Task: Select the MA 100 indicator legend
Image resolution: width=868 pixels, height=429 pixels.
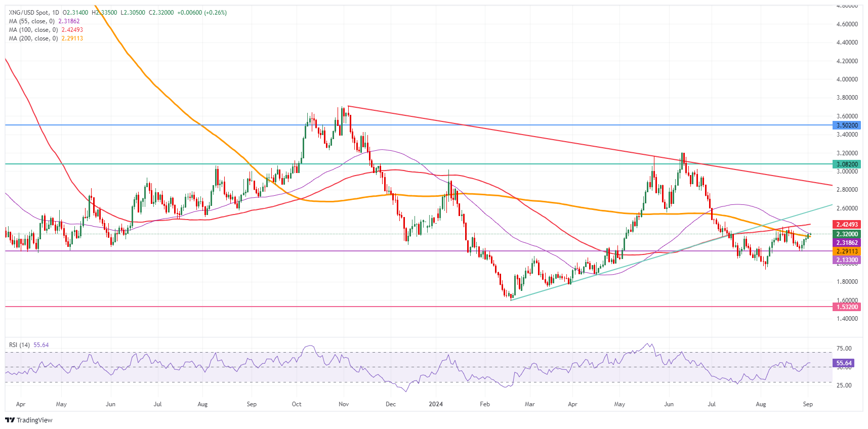Action: [34, 30]
